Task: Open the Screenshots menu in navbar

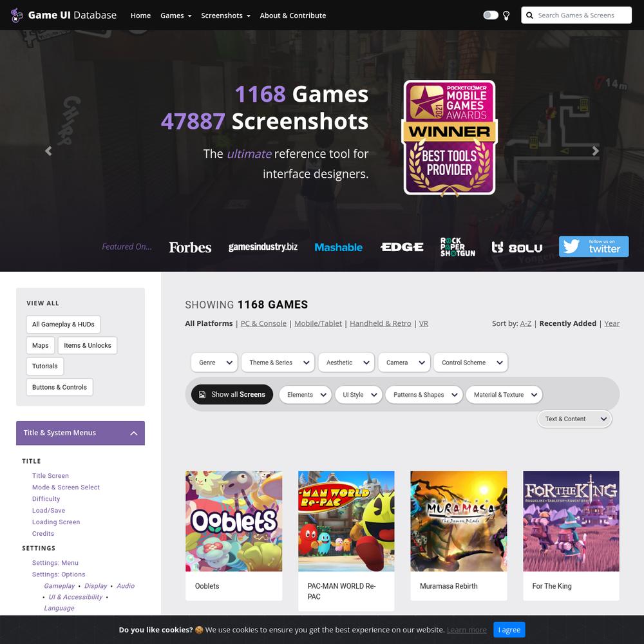Action: pyautogui.click(x=225, y=15)
